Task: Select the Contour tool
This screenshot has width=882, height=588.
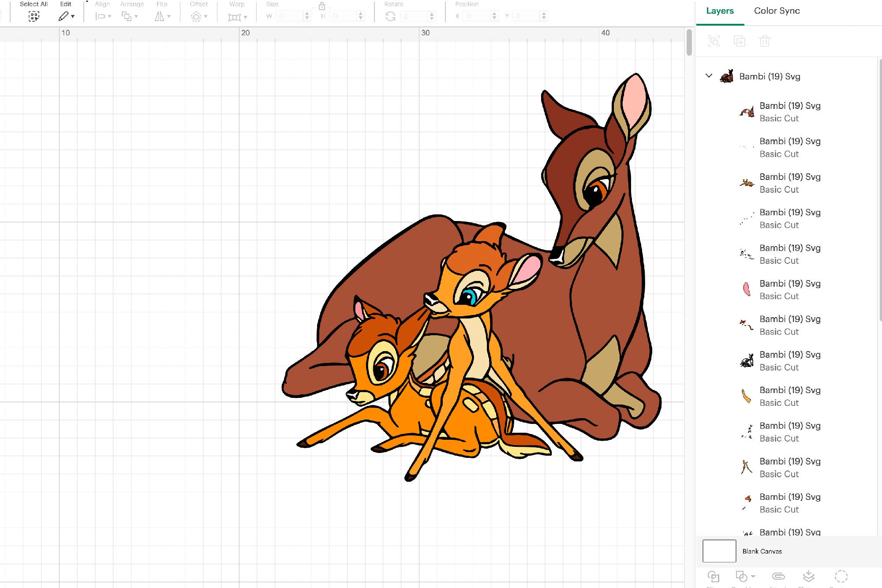Action: point(841,576)
